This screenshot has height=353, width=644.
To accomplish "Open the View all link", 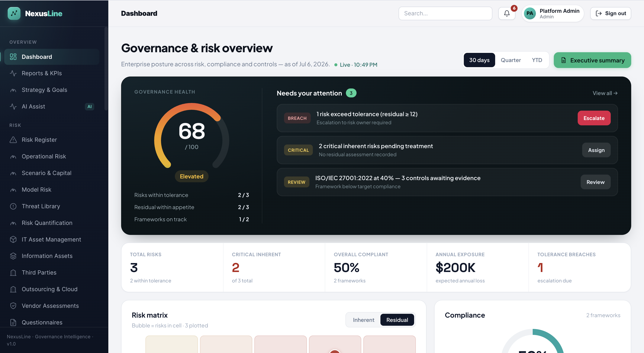I will (x=605, y=93).
